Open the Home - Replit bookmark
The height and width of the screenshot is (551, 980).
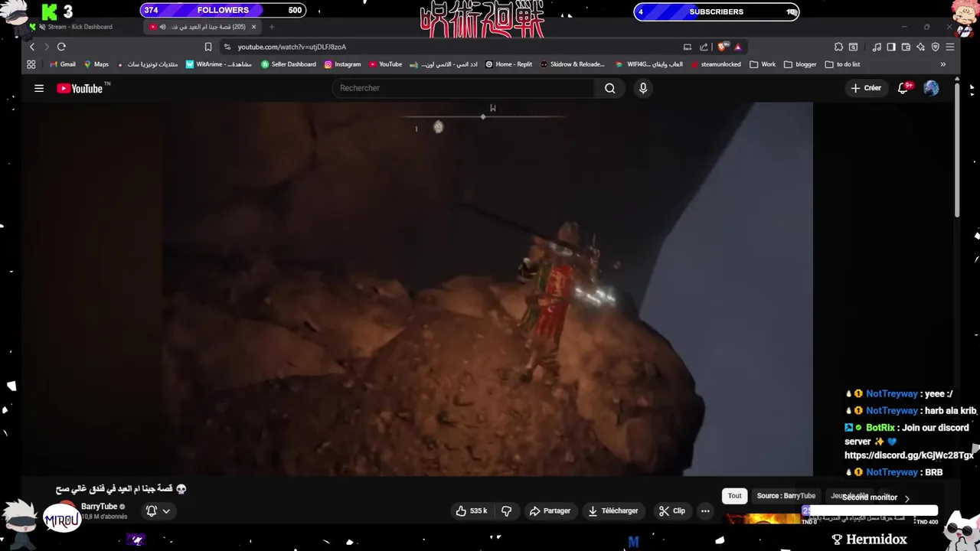point(509,64)
